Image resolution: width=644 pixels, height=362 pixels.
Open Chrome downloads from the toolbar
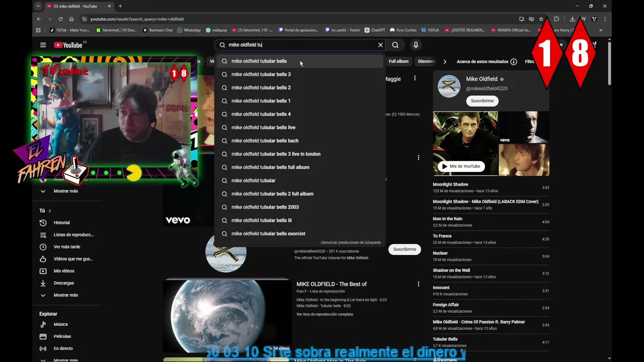[573, 19]
